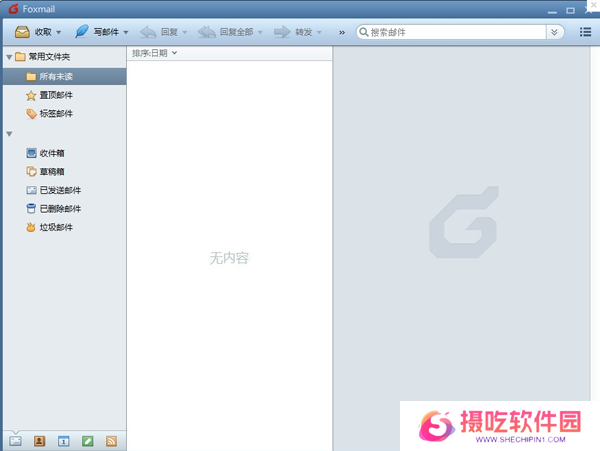The width and height of the screenshot is (600, 451).
Task: Select the 所有未读 folder
Action: click(65, 77)
